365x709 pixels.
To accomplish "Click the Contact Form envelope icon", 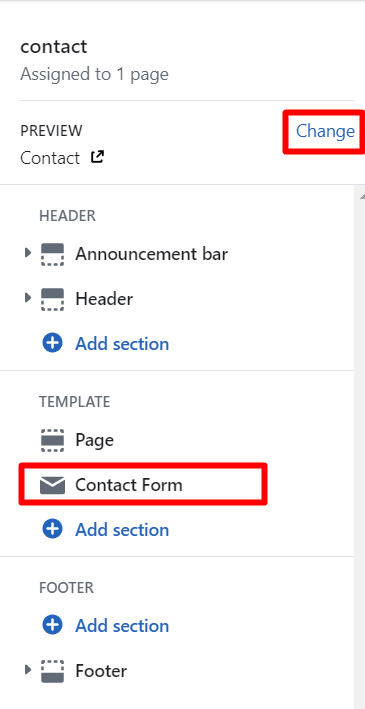I will point(52,485).
